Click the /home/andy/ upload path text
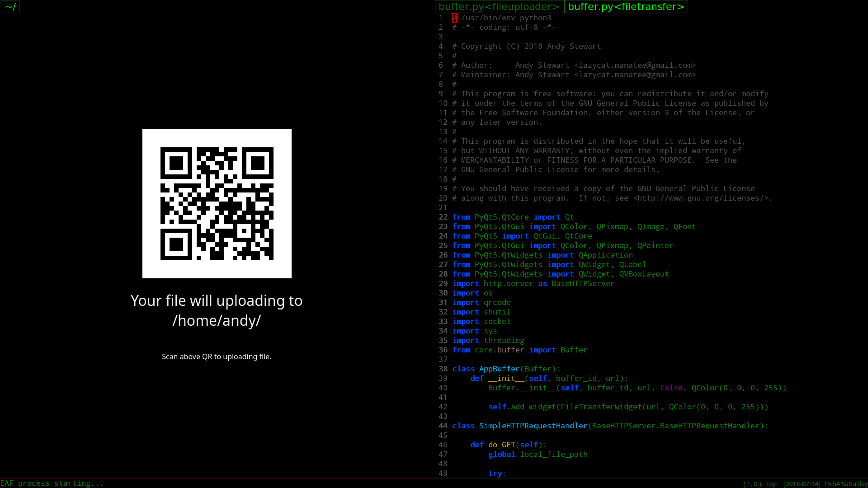 click(x=217, y=321)
